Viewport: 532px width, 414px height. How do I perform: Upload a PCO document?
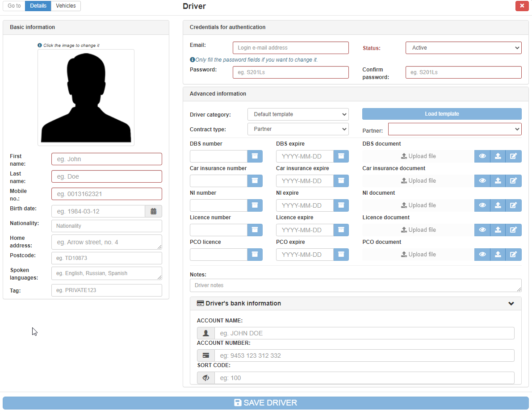pyautogui.click(x=498, y=254)
